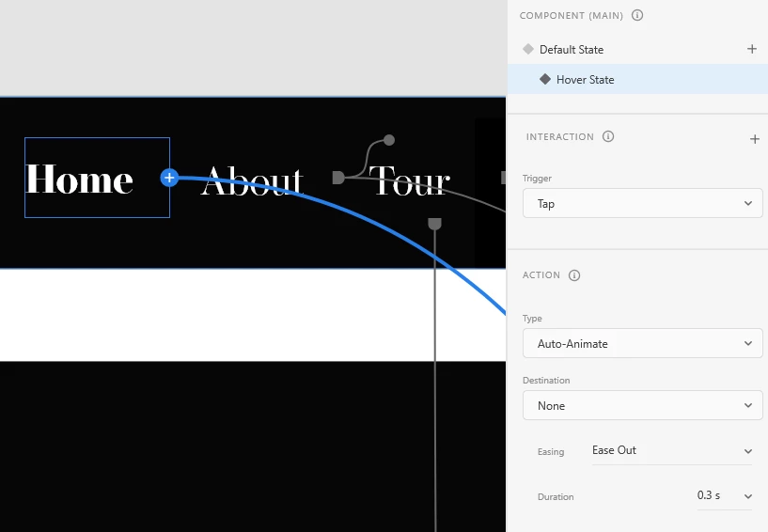Add a new component state with plus
This screenshot has height=532, width=768.
(752, 49)
